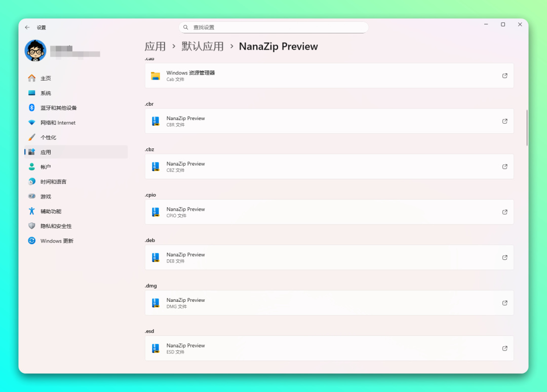Change default app for .cbr files
Viewport: 547px width, 392px height.
(329, 121)
